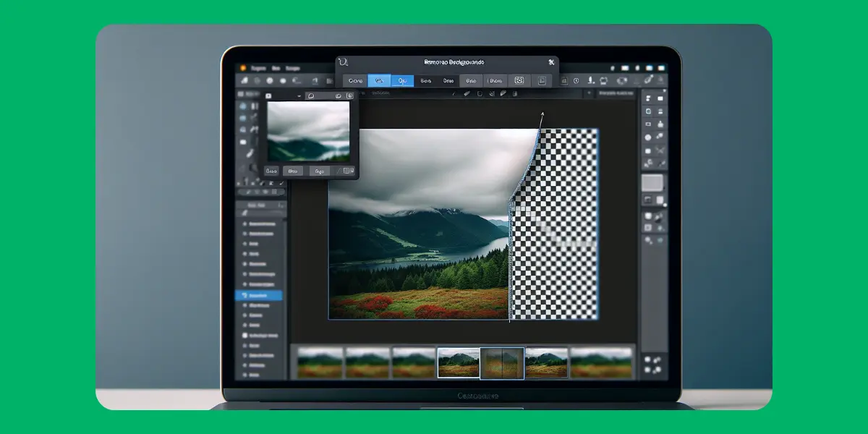Click the "Ojo" button at the floating panel bottom
This screenshot has width=868, height=434.
point(319,171)
